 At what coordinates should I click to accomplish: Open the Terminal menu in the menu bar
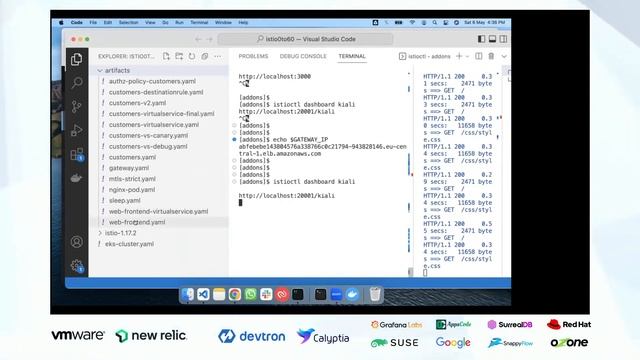199,22
